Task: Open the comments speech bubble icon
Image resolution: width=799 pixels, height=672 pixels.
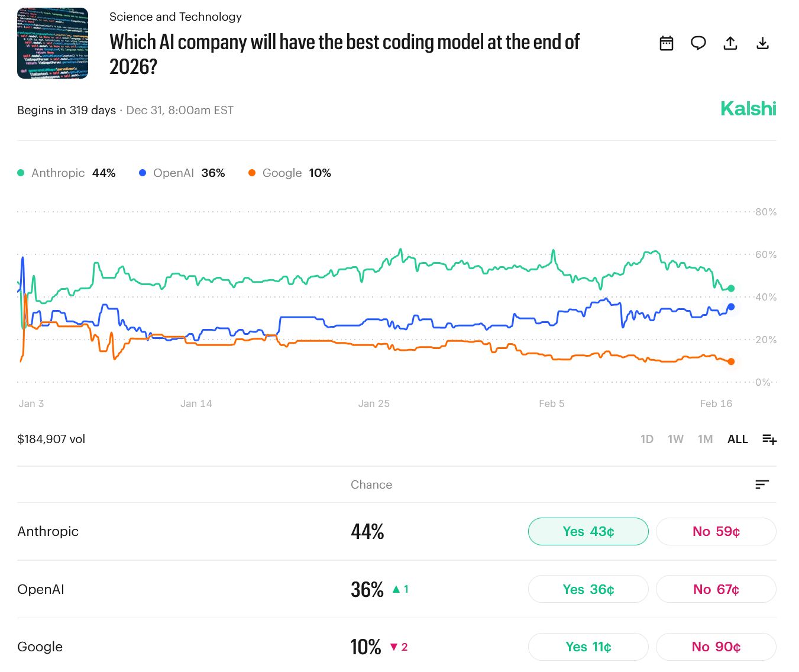Action: click(698, 43)
